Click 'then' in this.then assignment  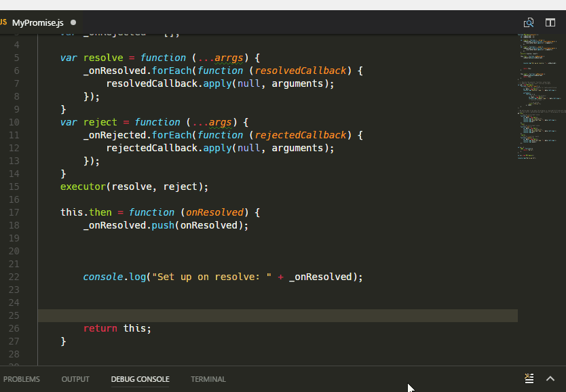[100, 212]
